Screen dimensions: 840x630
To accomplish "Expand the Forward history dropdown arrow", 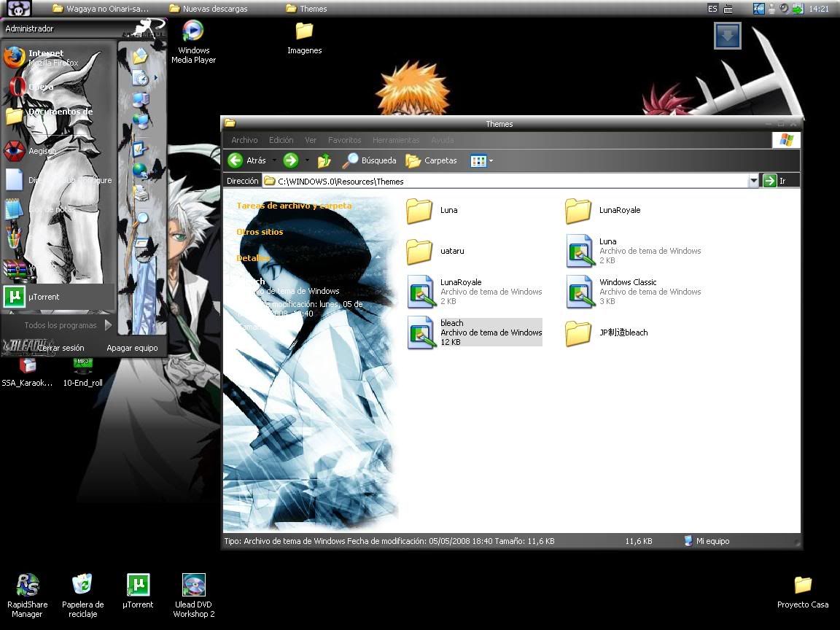I will (x=307, y=160).
